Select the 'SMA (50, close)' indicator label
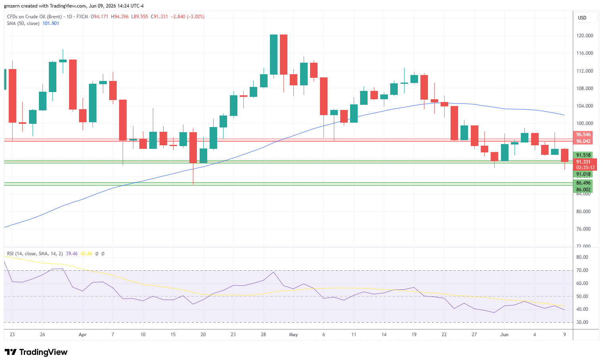The image size is (603, 364). tap(23, 23)
